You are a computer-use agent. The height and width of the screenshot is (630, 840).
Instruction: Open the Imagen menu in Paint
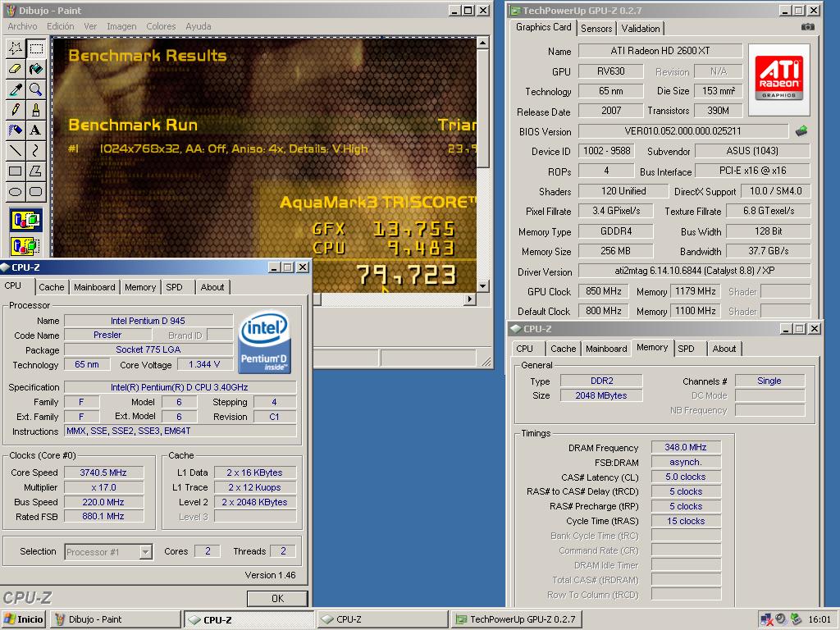coord(121,26)
